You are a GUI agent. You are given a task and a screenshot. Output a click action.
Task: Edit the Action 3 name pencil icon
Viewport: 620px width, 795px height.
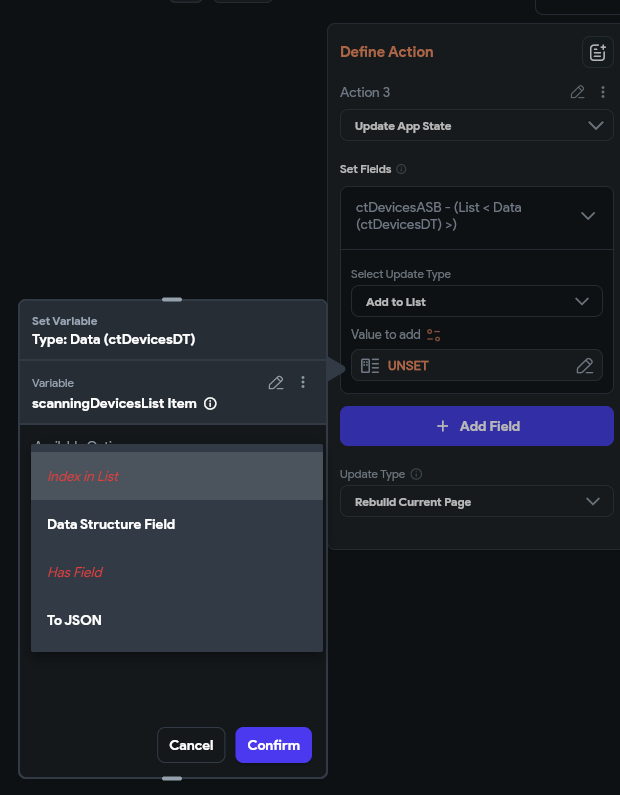577,92
